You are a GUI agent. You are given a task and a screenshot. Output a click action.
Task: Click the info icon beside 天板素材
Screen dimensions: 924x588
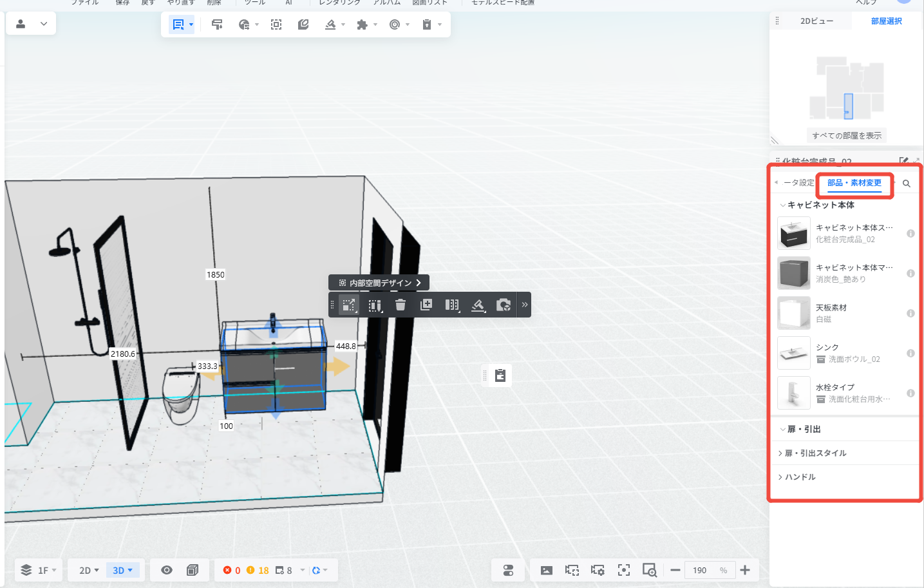(x=910, y=313)
